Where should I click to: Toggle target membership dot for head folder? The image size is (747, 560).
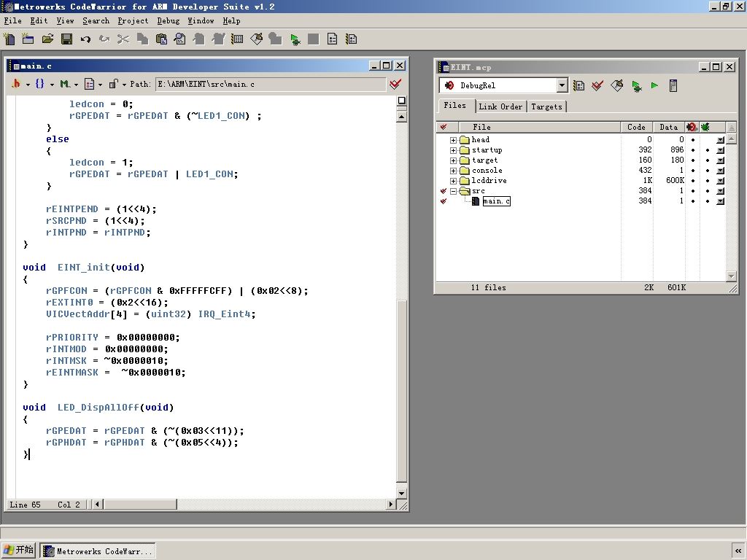pos(693,140)
